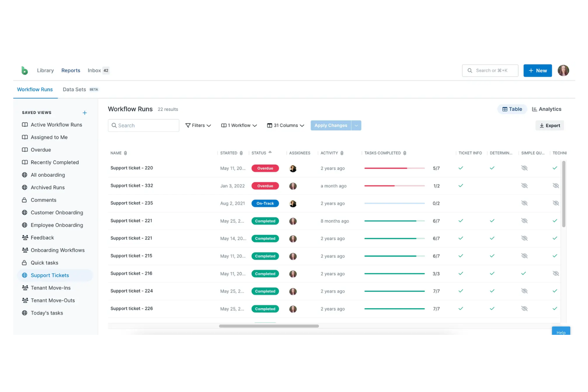Select the Support Tickets saved view
Screen dimensions: 588x392
[x=55, y=275]
